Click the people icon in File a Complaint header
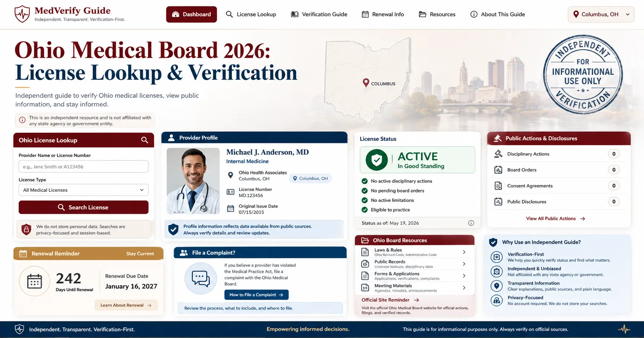 point(184,253)
